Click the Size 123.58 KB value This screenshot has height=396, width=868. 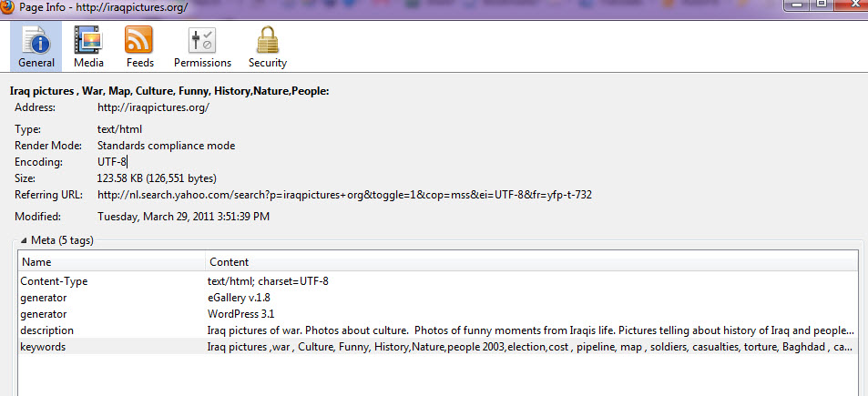[x=157, y=178]
